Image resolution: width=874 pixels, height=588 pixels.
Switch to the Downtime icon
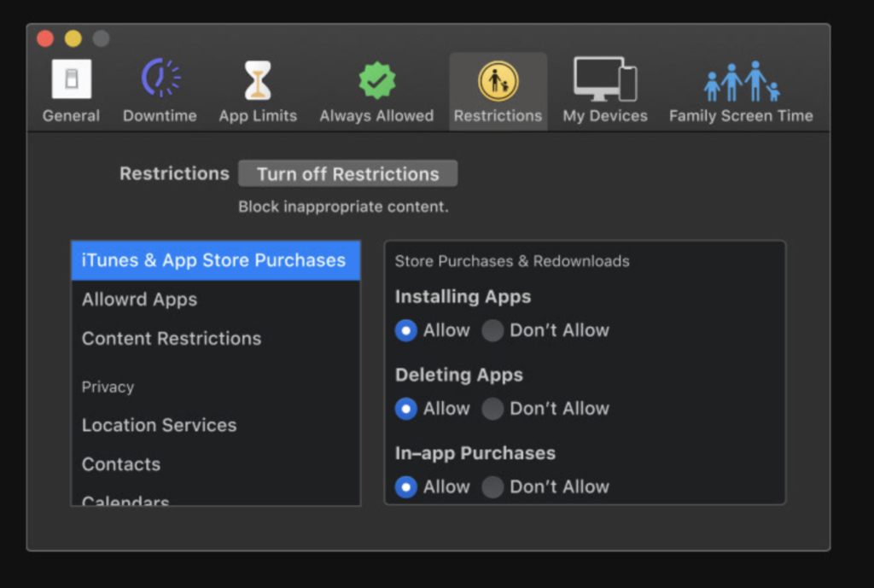click(x=160, y=85)
